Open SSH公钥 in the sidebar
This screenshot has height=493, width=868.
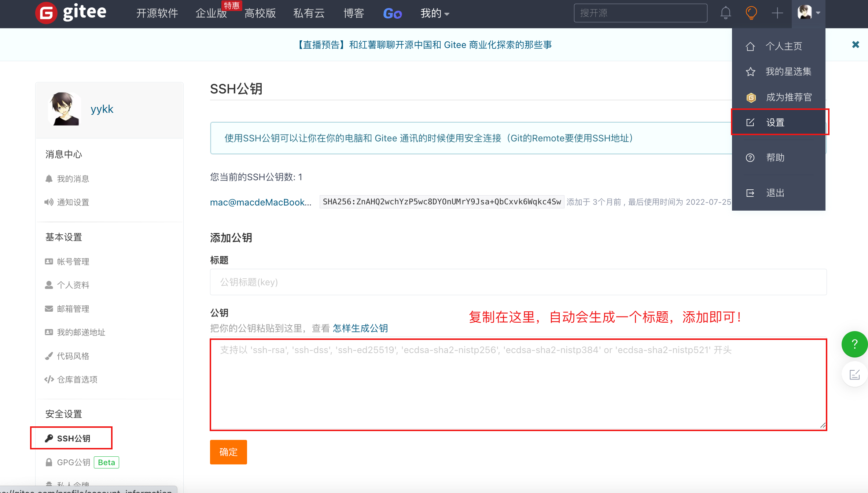click(x=74, y=438)
